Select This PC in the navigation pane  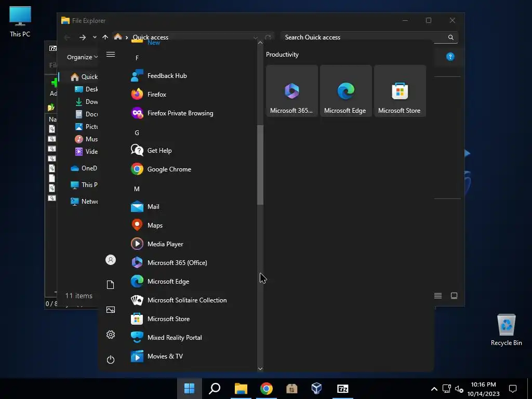[84, 184]
